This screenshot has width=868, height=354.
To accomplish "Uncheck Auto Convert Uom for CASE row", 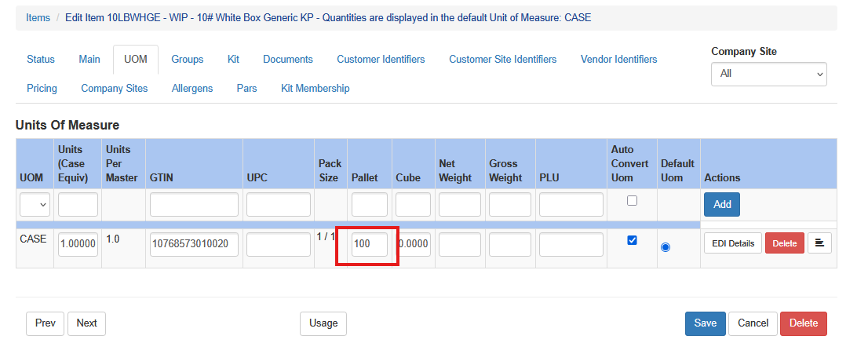I will (633, 240).
